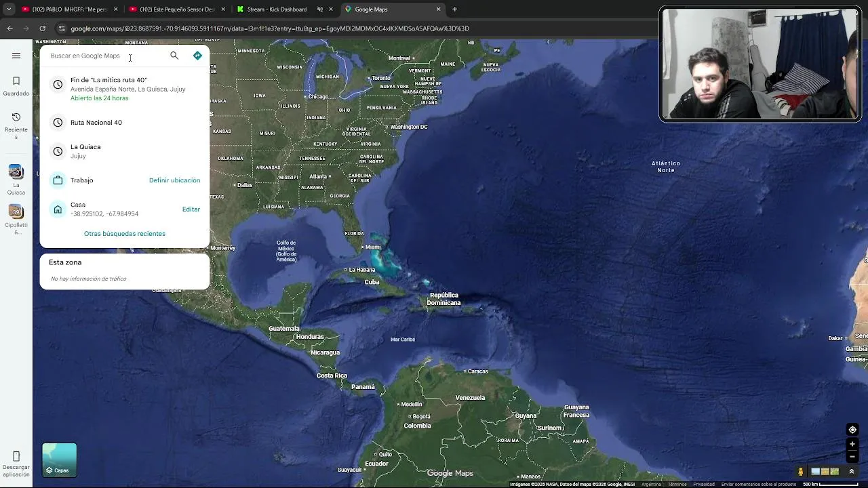The height and width of the screenshot is (488, 868).
Task: Click the Trabajo briefcase icon
Action: pyautogui.click(x=58, y=180)
